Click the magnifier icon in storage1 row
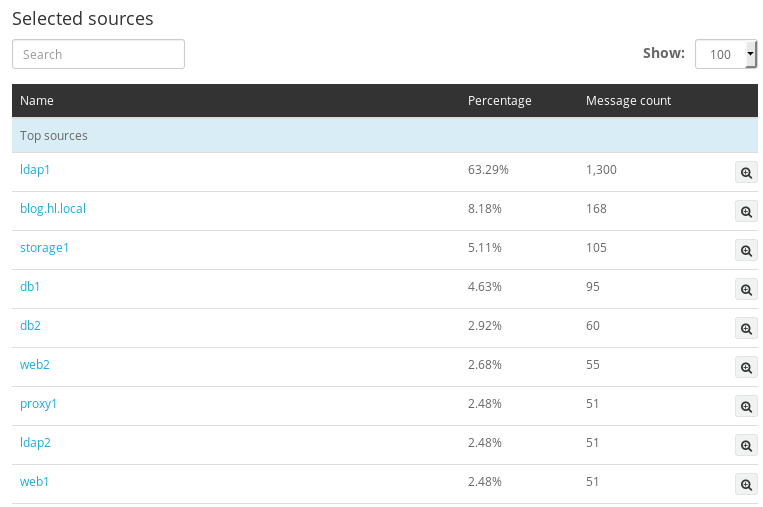Screen dimensions: 763x507 tap(746, 250)
